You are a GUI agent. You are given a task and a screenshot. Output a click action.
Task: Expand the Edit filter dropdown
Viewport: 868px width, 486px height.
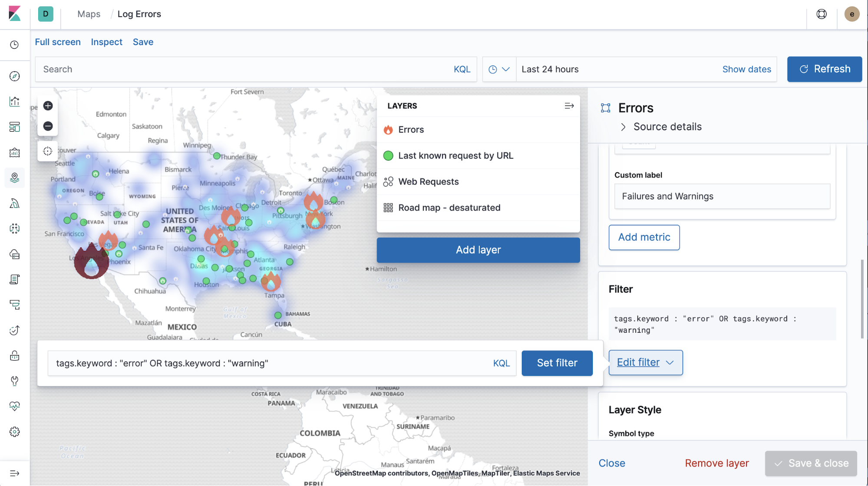click(646, 362)
